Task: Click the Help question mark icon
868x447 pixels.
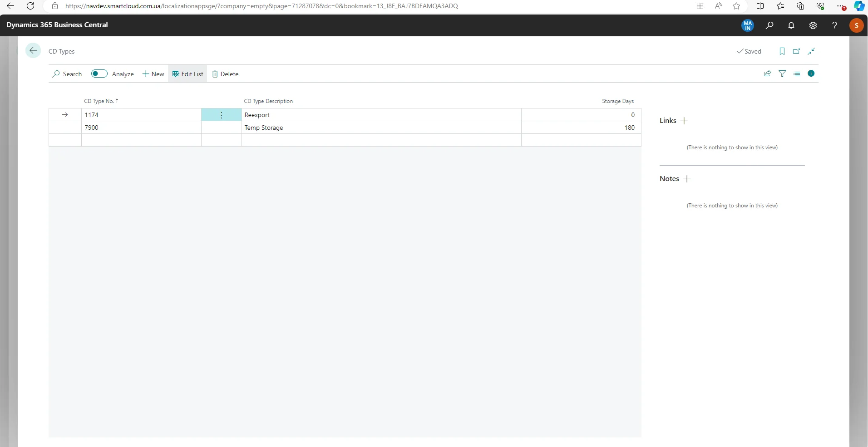Action: [834, 25]
